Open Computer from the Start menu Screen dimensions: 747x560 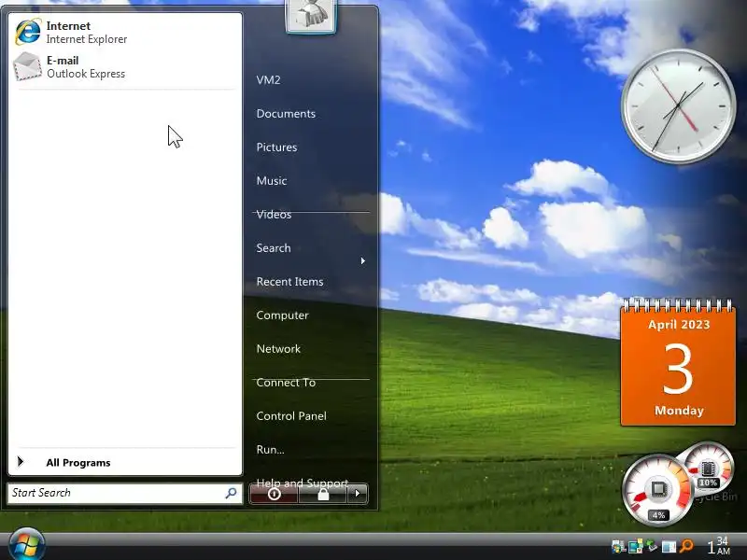coord(283,315)
